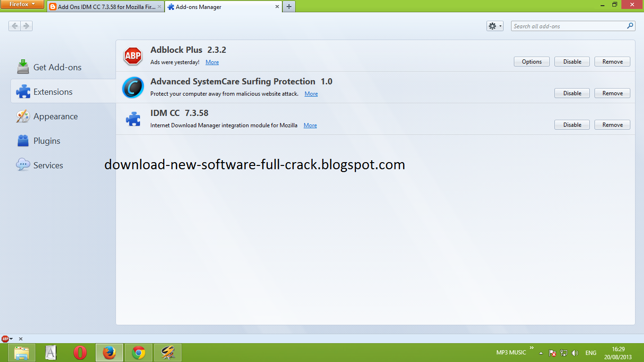Switch to the Add Ons IDM CC blog tab
The width and height of the screenshot is (644, 362).
pos(105,7)
